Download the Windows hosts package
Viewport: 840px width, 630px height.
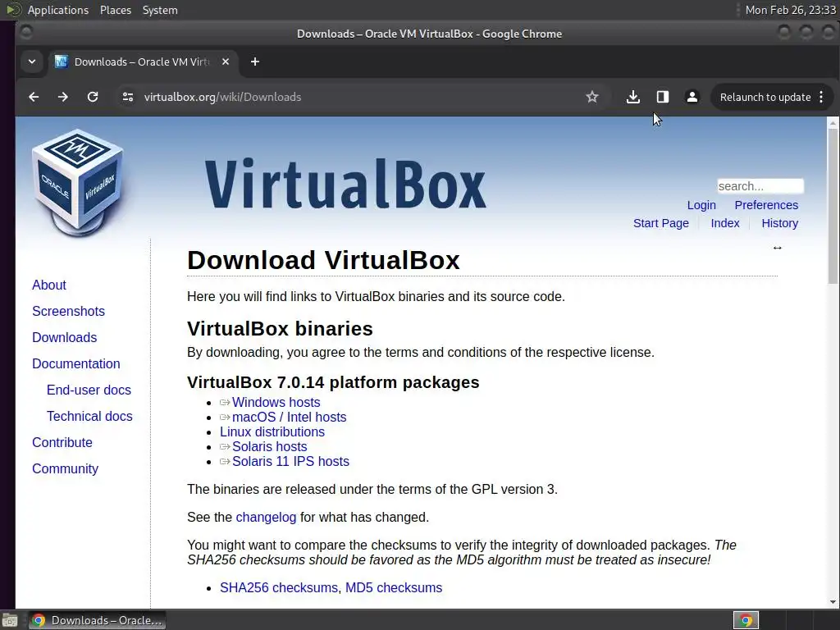point(276,402)
